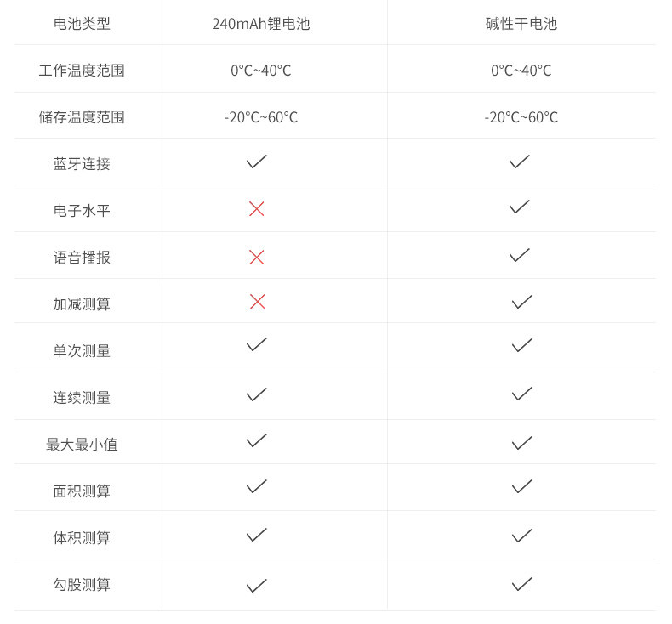The height and width of the screenshot is (624, 672).
Task: Click 勾股测算 checkmark under 碱性干电池
Action: [x=522, y=584]
